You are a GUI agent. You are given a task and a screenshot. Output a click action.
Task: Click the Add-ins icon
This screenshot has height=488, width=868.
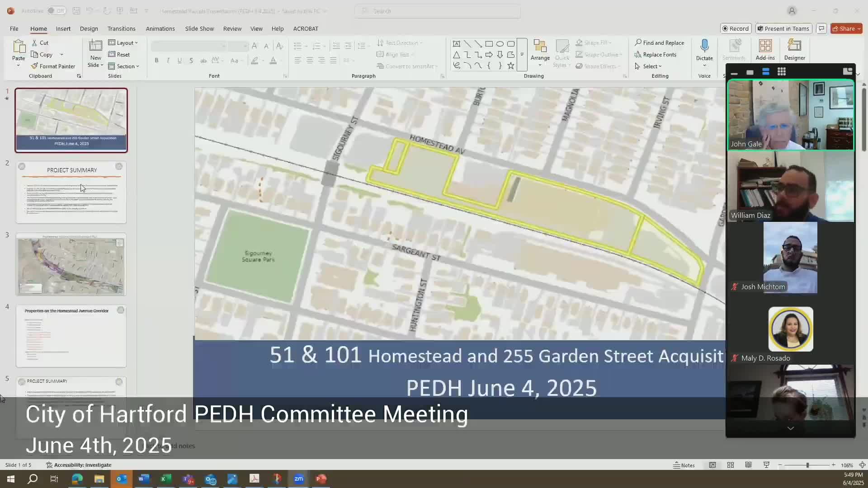(765, 46)
